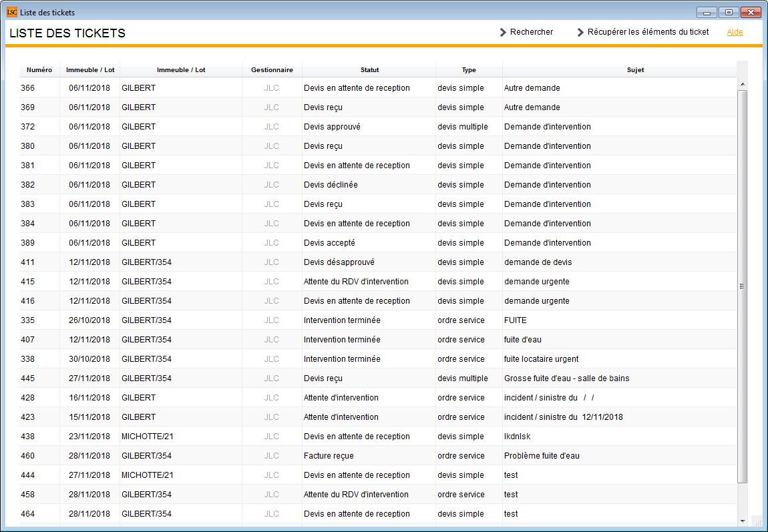This screenshot has width=768, height=532.
Task: Sort by the Numéro column header
Action: tap(39, 70)
